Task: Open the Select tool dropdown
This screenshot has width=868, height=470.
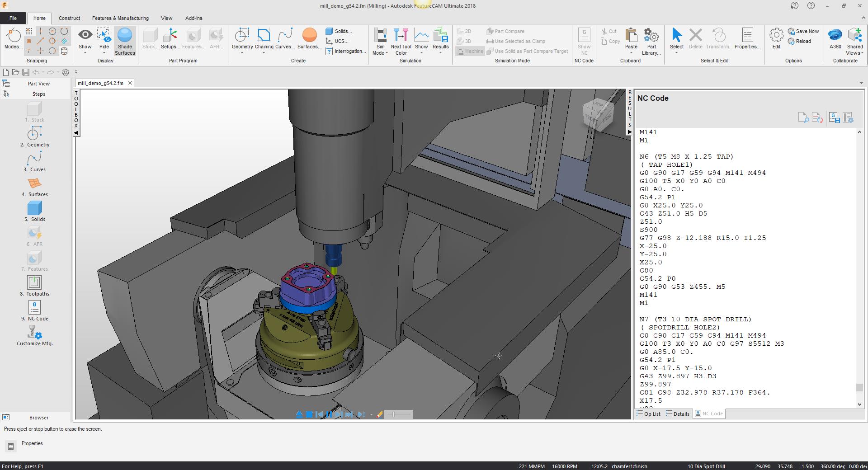Action: tap(677, 42)
